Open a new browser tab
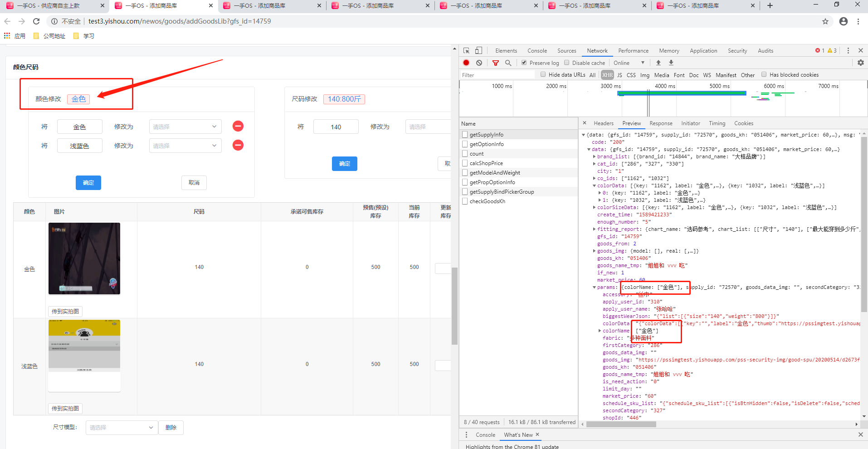The image size is (868, 449). (x=770, y=5)
